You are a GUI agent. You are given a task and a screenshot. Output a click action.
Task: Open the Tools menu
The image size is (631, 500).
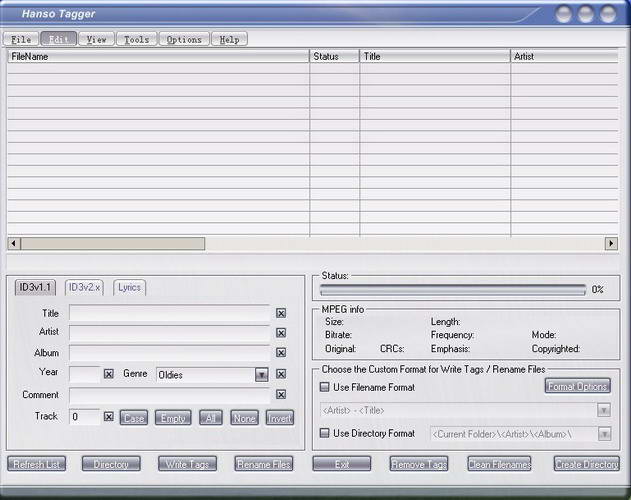pyautogui.click(x=136, y=39)
